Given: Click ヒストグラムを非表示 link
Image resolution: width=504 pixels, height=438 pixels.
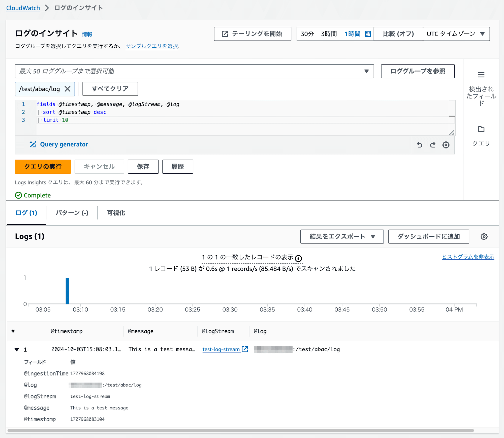Looking at the screenshot, I should 468,257.
